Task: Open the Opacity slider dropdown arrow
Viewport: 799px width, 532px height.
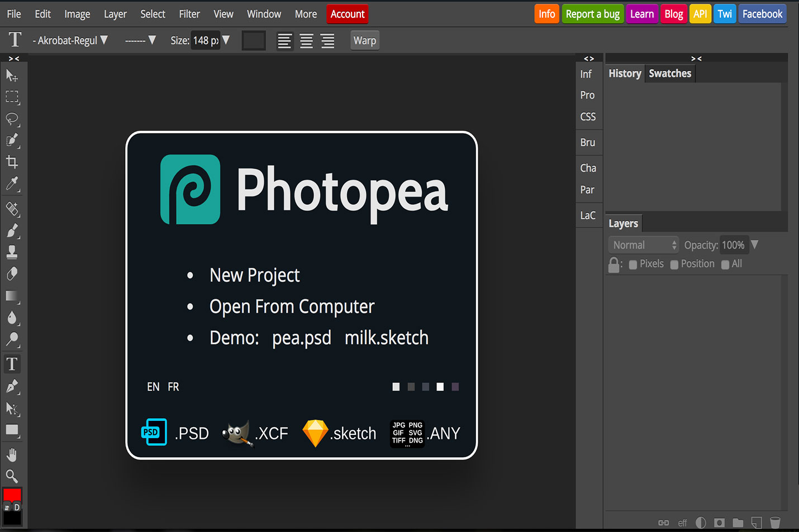Action: [x=754, y=245]
